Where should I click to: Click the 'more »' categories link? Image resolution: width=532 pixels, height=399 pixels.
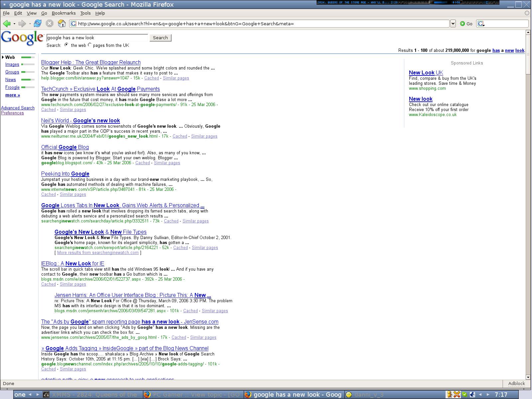13,95
